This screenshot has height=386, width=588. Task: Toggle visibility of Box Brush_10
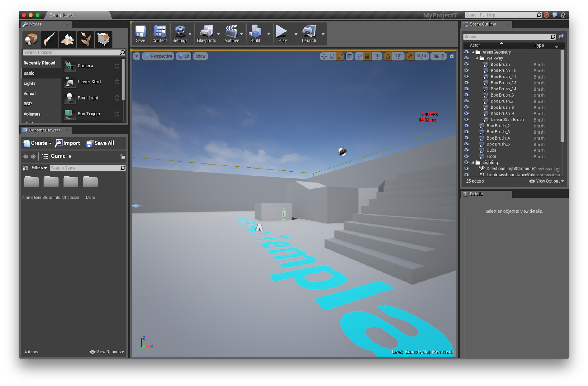466,71
